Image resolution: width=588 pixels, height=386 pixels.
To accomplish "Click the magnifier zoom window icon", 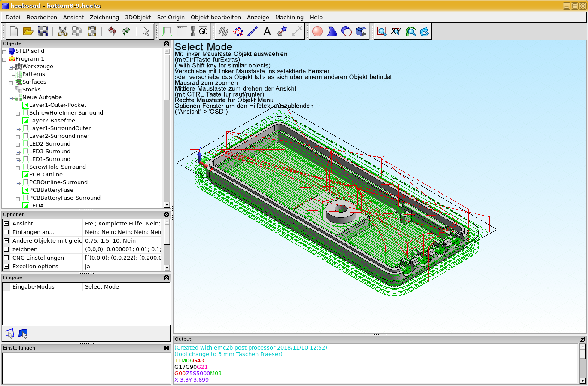I will tap(381, 31).
